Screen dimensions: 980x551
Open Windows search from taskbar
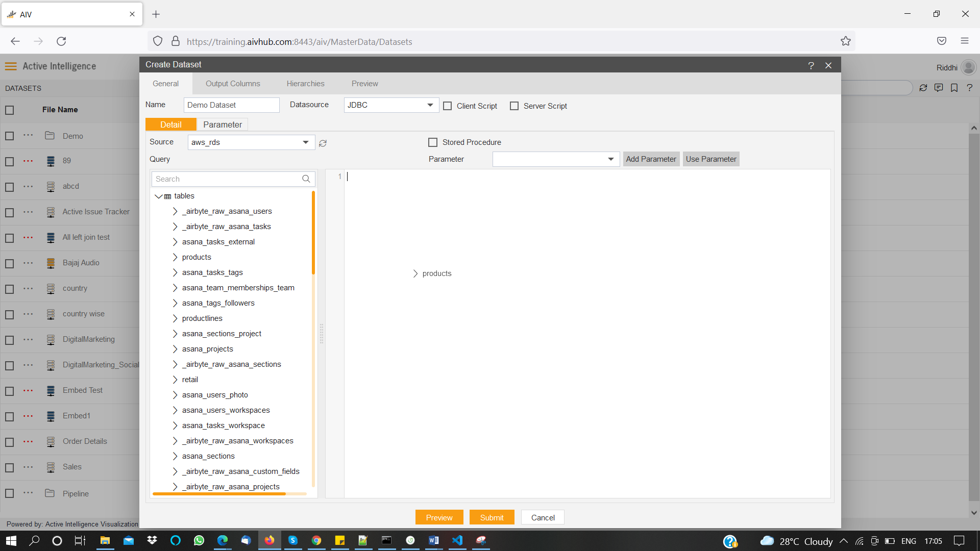click(34, 541)
